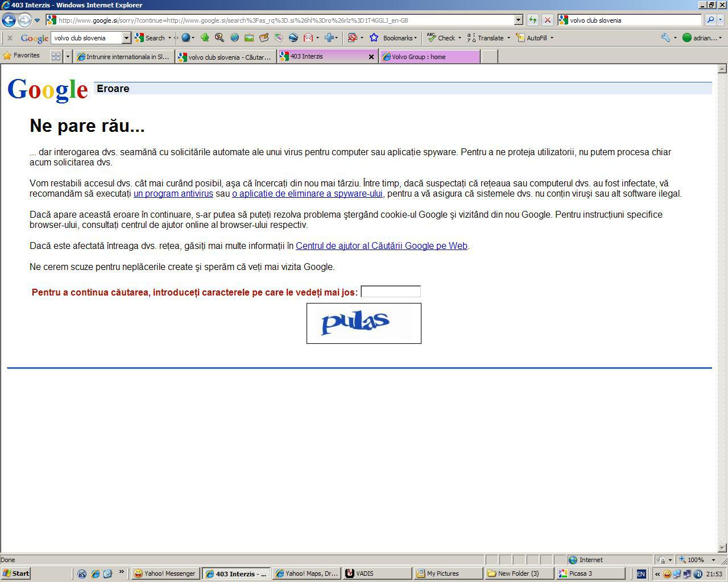
Task: Click the Quick Tabs grid icon
Action: pyautogui.click(x=56, y=56)
